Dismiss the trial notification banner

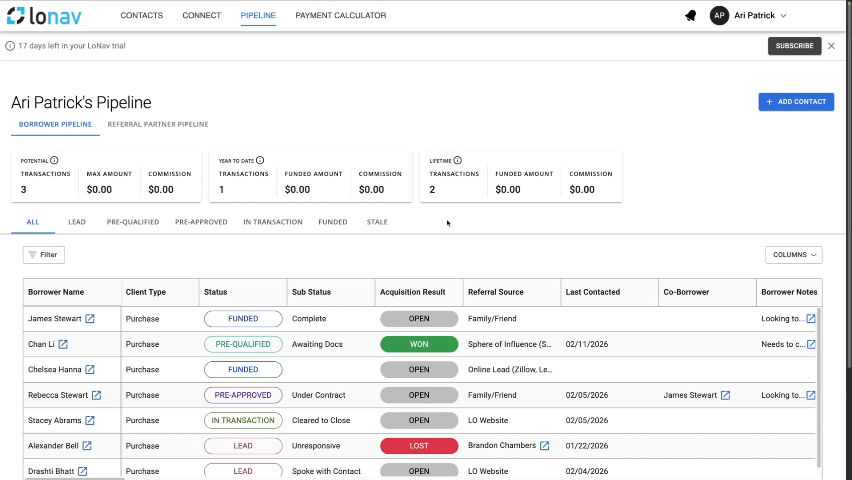832,46
